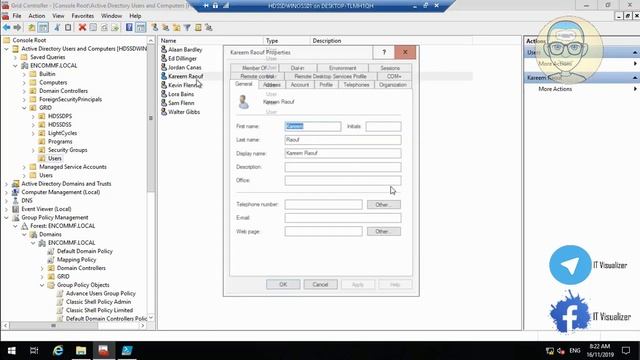640x360 pixels.
Task: Click into the Email field
Action: (x=343, y=218)
